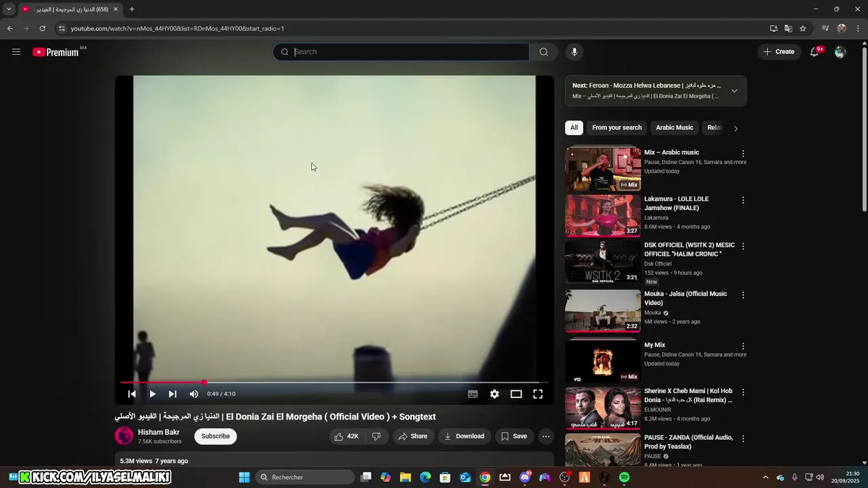
Task: Open the Translate this page icon
Action: pos(788,28)
